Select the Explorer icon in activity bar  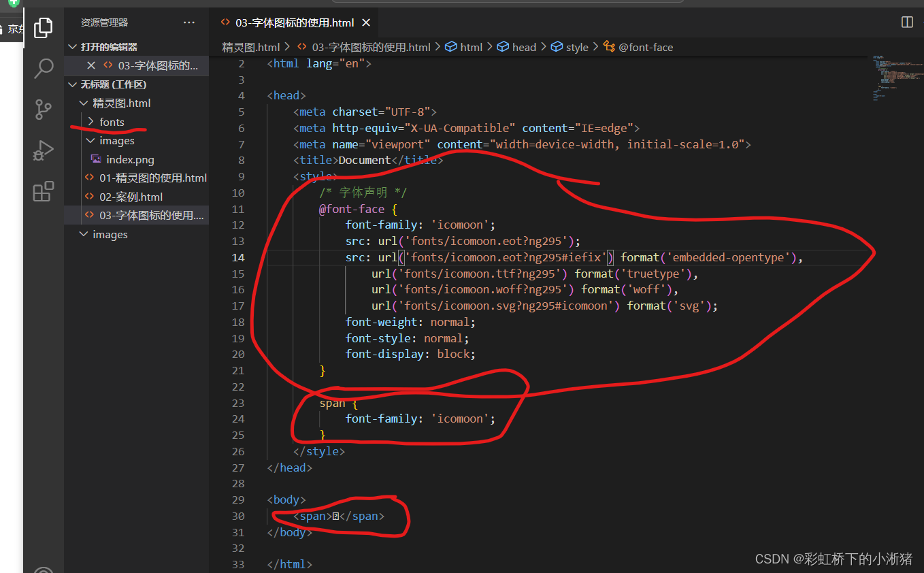click(x=43, y=27)
